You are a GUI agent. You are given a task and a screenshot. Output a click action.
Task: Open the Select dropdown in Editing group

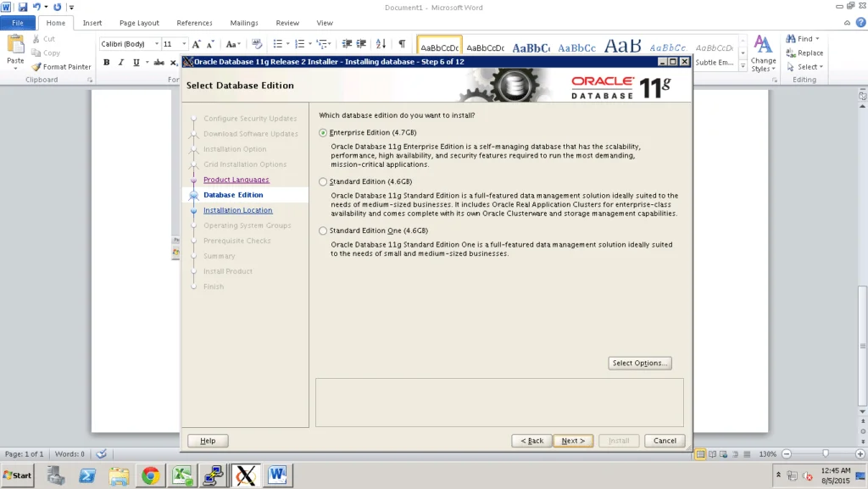click(805, 66)
